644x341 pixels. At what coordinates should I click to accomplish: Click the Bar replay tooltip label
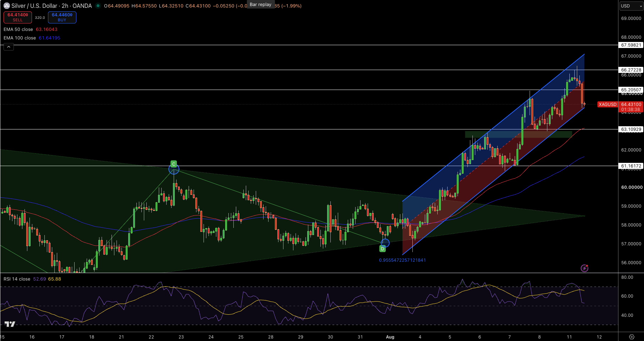(x=260, y=4)
